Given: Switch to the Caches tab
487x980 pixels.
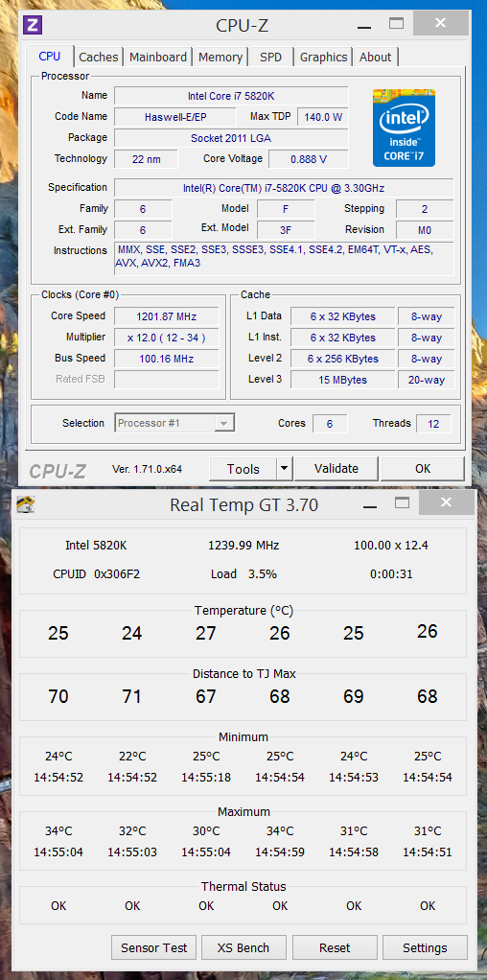Looking at the screenshot, I should 98,57.
